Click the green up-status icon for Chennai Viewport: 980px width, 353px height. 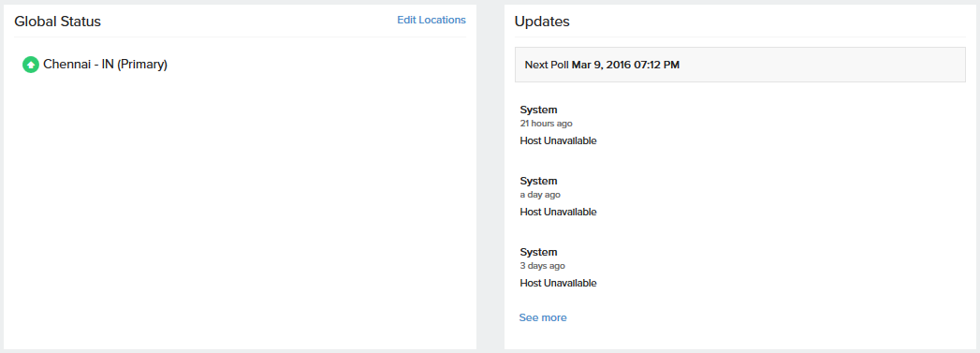tap(31, 65)
